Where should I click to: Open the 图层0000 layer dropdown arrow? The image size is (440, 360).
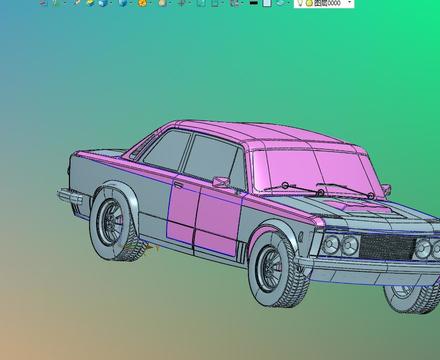[x=349, y=3]
